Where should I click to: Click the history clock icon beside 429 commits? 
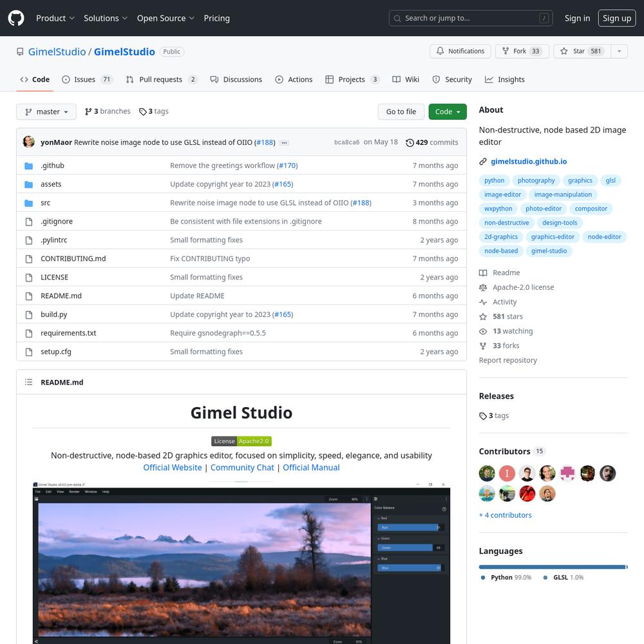pyautogui.click(x=410, y=142)
